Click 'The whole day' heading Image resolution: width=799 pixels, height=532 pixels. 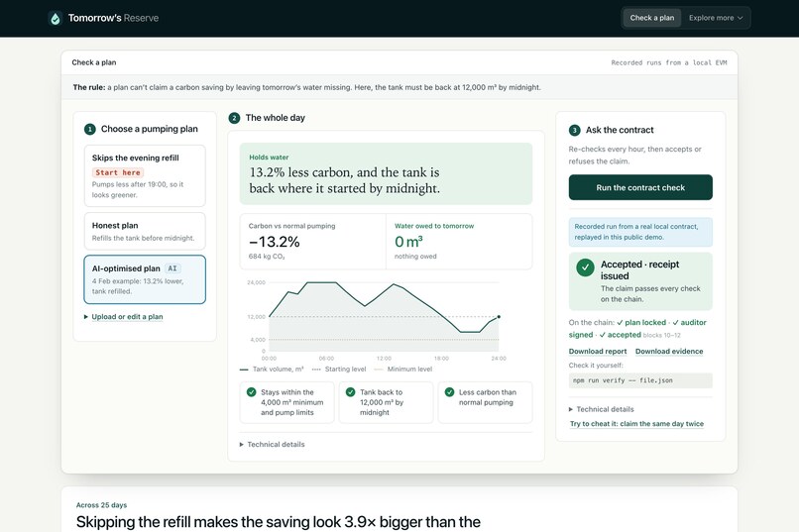(276, 118)
